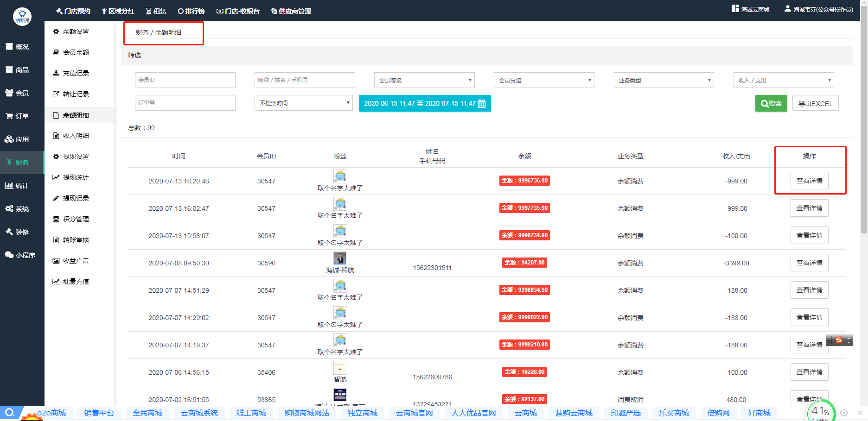Image resolution: width=868 pixels, height=421 pixels.
Task: Go to 会员余额 member balance
Action: (71, 52)
